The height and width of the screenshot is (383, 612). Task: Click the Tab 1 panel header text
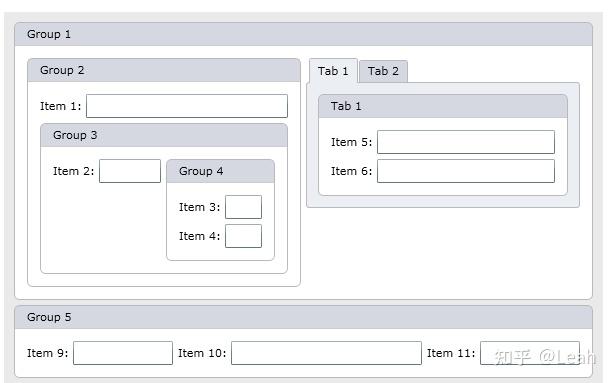pyautogui.click(x=346, y=106)
